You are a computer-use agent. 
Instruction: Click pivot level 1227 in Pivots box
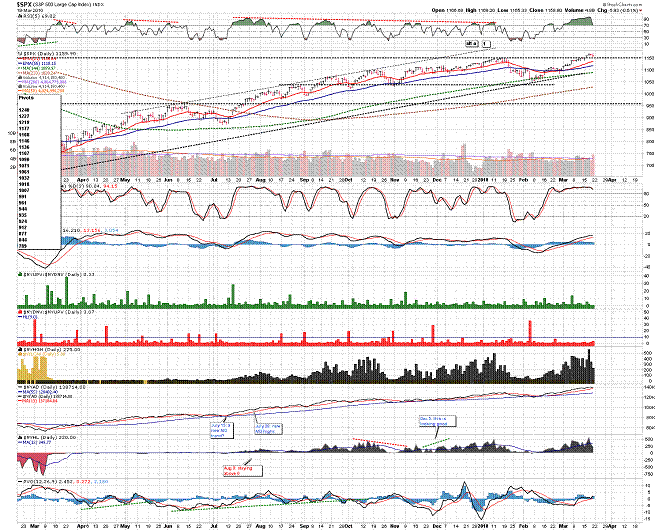point(24,116)
